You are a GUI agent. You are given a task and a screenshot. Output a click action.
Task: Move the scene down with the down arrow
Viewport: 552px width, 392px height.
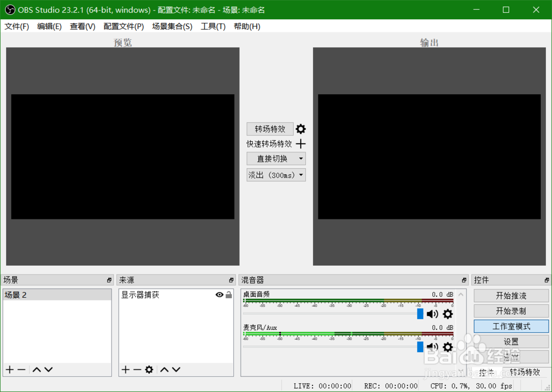click(x=49, y=369)
